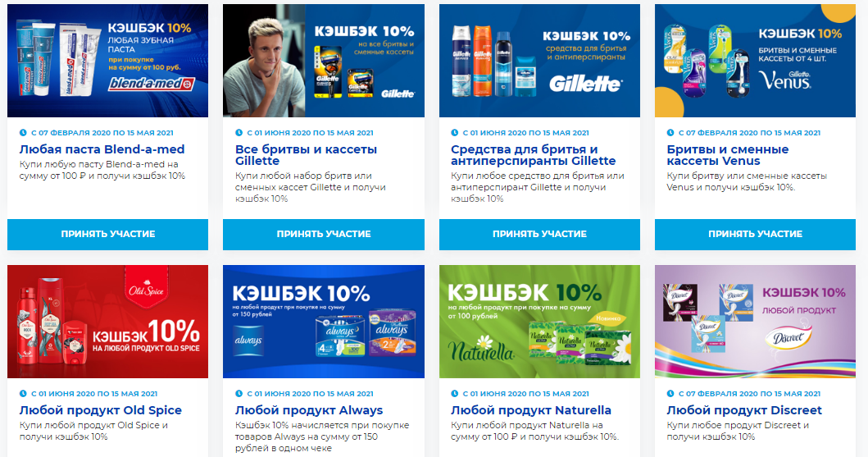Image resolution: width=868 pixels, height=457 pixels.
Task: Open the Любой продукт Always title link
Action: [309, 410]
